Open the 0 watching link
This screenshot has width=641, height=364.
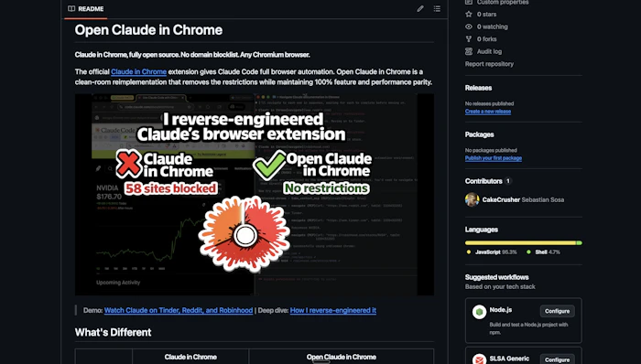[x=493, y=27]
